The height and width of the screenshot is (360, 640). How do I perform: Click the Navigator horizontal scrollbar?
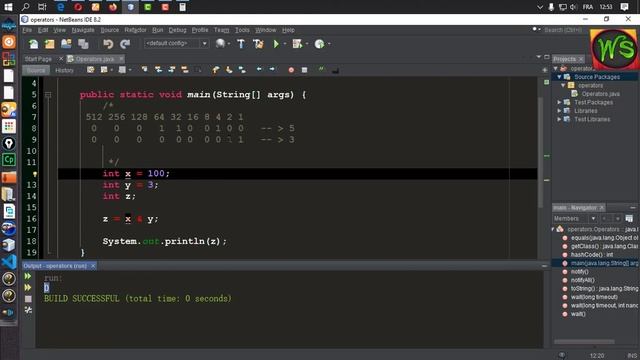(x=584, y=342)
